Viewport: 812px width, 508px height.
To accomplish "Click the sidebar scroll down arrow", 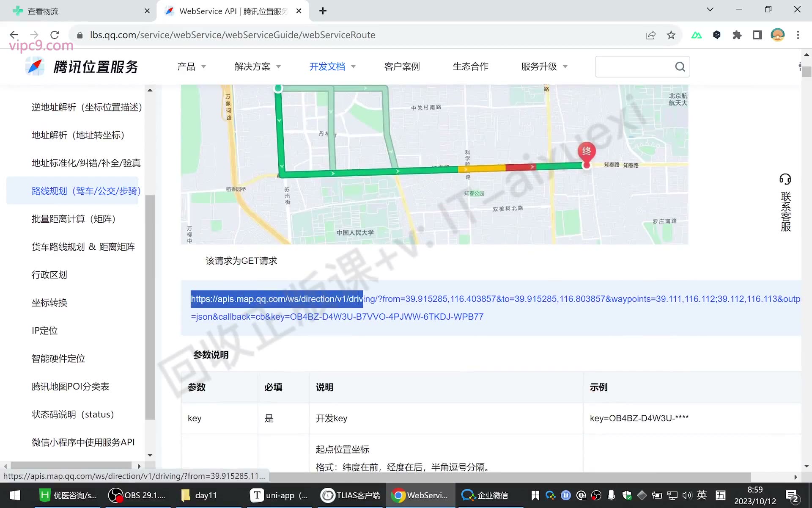I will click(150, 455).
